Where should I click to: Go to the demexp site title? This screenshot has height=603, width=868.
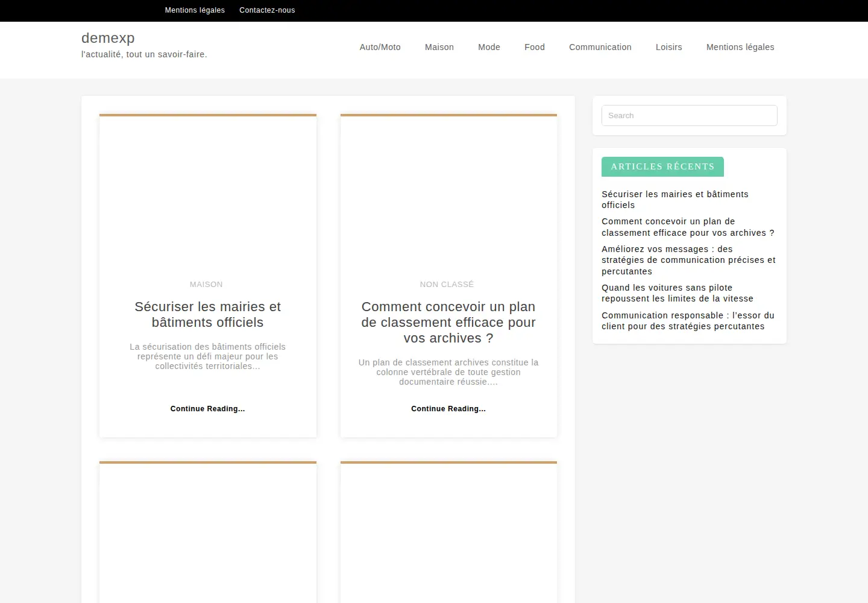tap(108, 38)
